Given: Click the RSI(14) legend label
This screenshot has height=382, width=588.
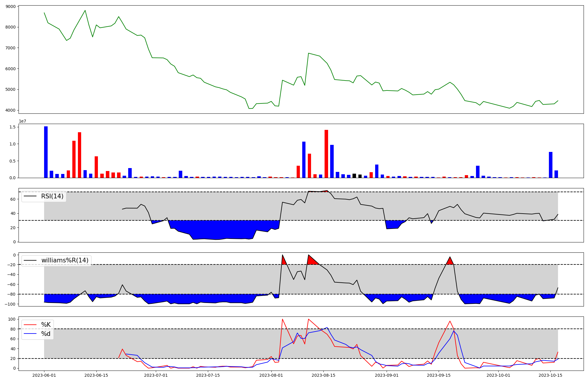Looking at the screenshot, I should point(52,196).
